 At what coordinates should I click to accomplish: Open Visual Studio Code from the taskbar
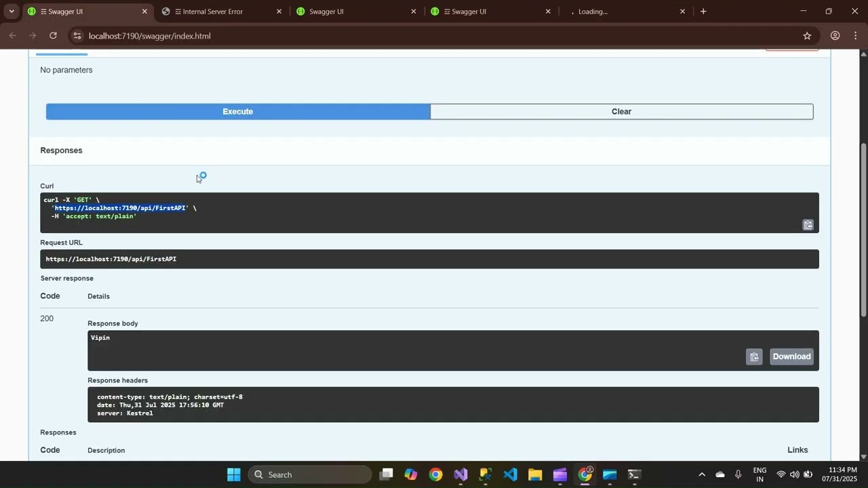coord(511,474)
